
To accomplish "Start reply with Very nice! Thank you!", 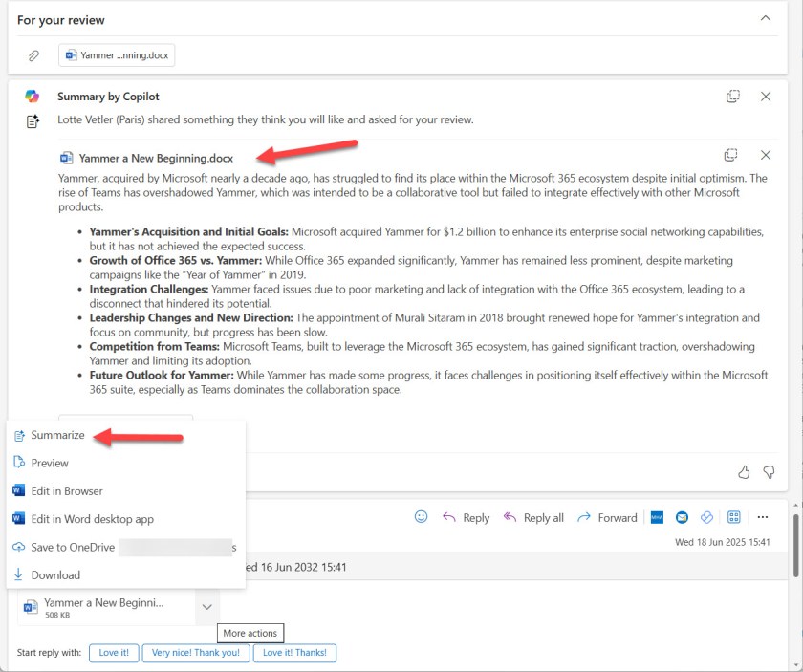I will [196, 653].
